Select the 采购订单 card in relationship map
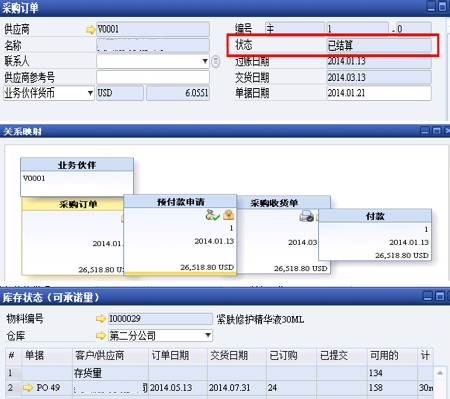The height and width of the screenshot is (399, 450). pos(72,236)
